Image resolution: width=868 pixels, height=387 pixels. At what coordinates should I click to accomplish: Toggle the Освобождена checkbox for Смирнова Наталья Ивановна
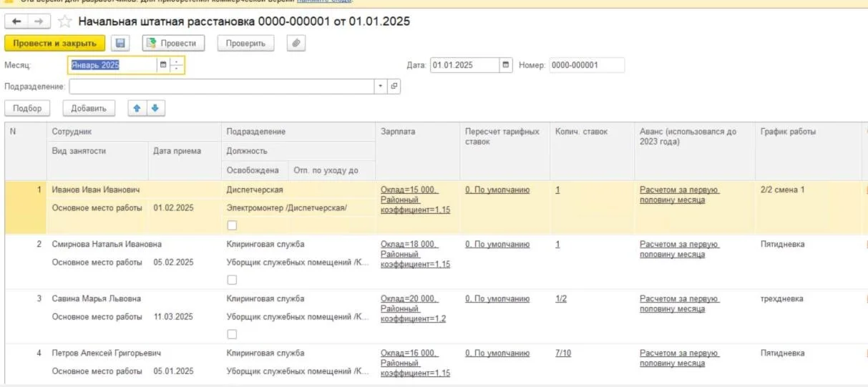point(232,280)
